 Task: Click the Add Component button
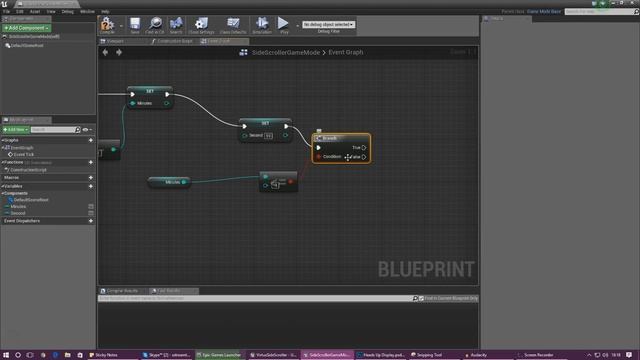tap(27, 28)
